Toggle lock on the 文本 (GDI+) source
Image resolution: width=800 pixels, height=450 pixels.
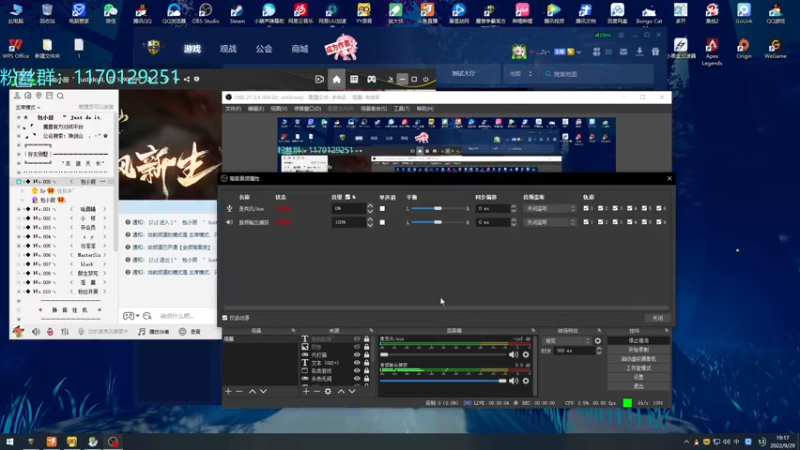point(366,363)
